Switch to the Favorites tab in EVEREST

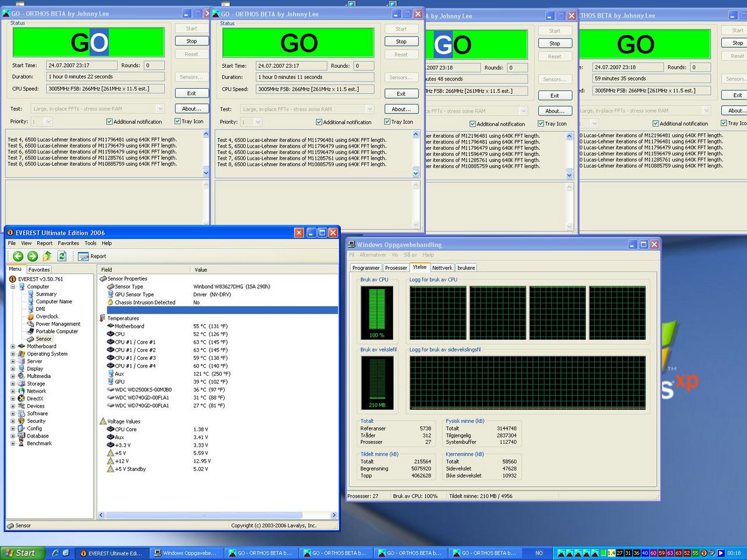coord(39,269)
